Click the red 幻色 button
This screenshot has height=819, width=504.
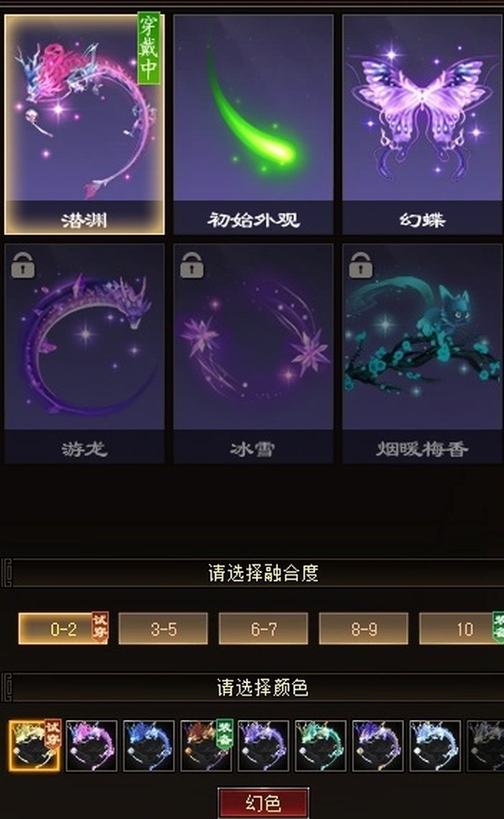click(263, 803)
